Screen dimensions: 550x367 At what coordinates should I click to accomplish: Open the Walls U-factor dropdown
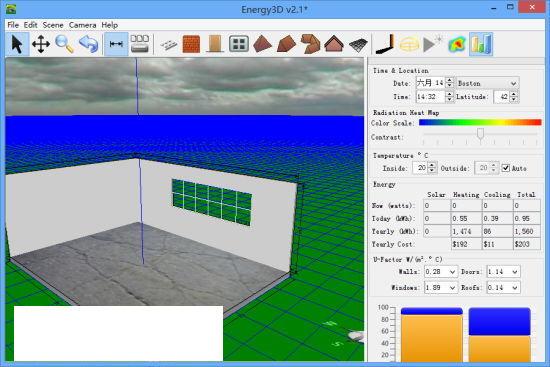[x=441, y=272]
